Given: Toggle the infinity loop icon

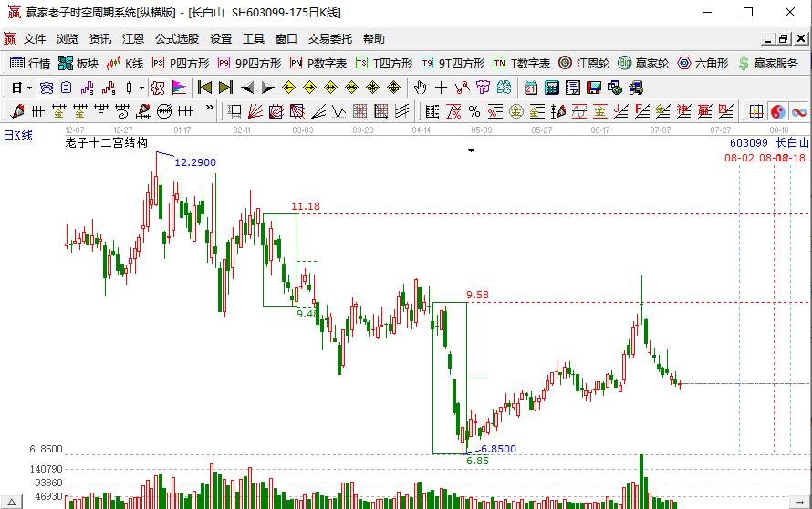Looking at the screenshot, I should 799,111.
